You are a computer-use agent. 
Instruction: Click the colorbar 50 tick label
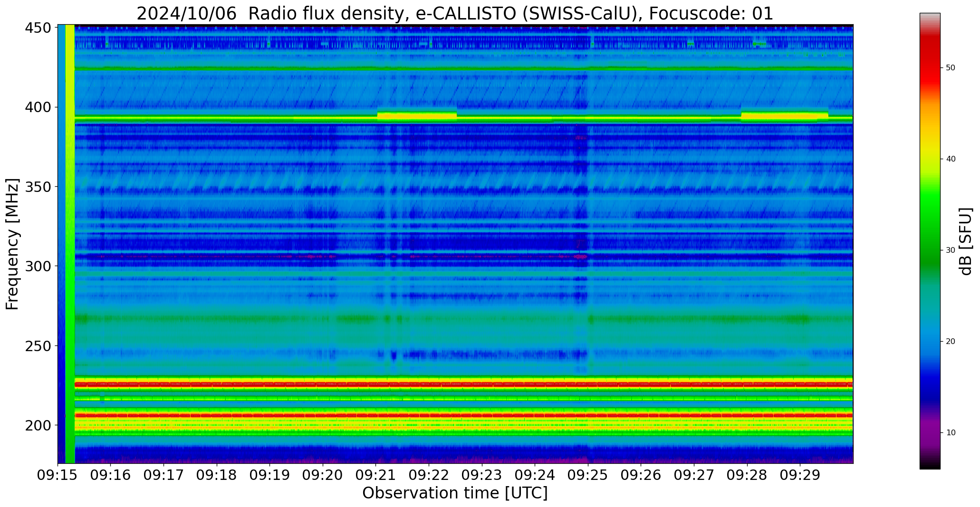[951, 68]
